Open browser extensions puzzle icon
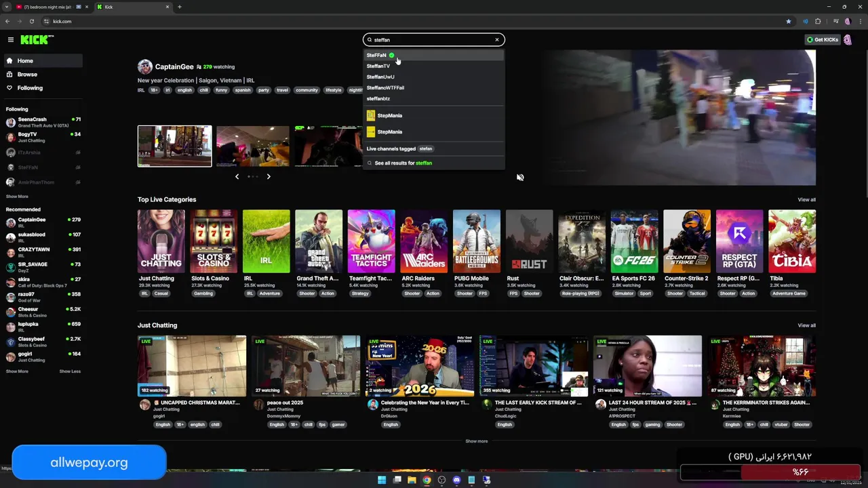Image resolution: width=868 pixels, height=488 pixels. tap(818, 22)
